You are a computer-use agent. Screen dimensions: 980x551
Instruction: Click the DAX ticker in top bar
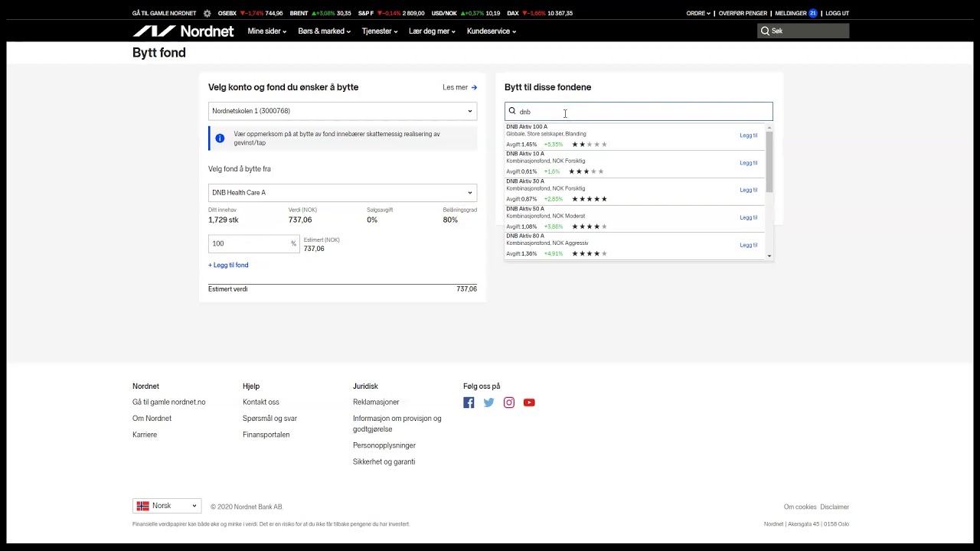(x=540, y=13)
